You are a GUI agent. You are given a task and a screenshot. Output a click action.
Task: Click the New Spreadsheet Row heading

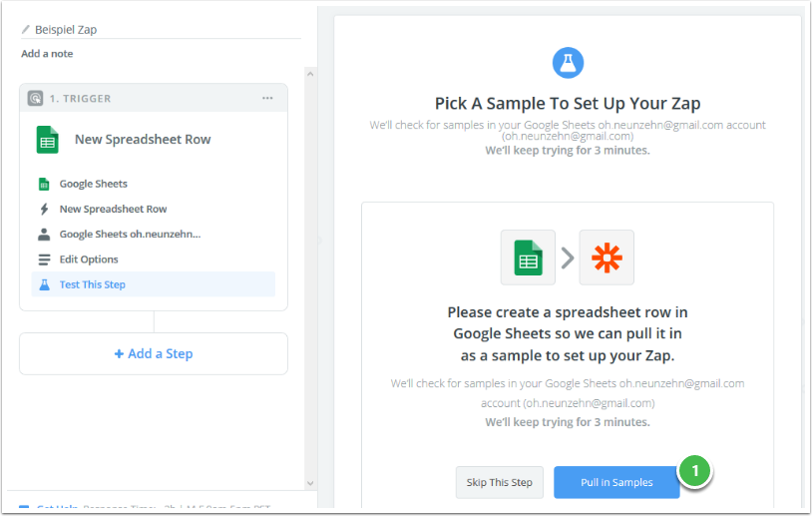[143, 140]
